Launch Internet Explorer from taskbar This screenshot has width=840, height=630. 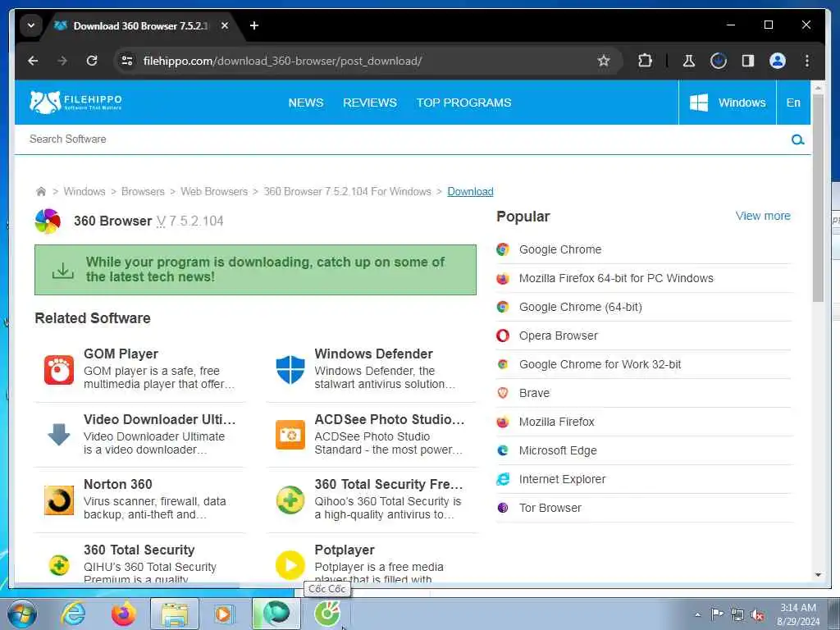tap(72, 614)
